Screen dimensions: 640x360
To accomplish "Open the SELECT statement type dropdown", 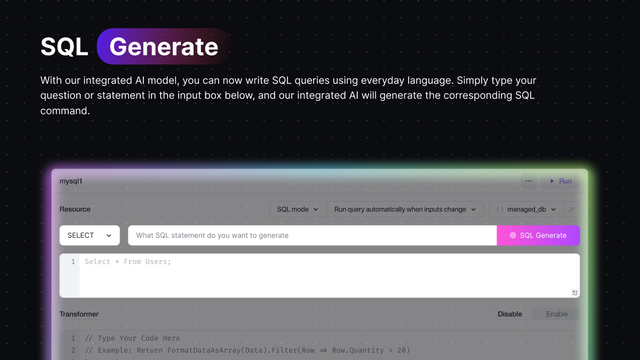I will (89, 235).
